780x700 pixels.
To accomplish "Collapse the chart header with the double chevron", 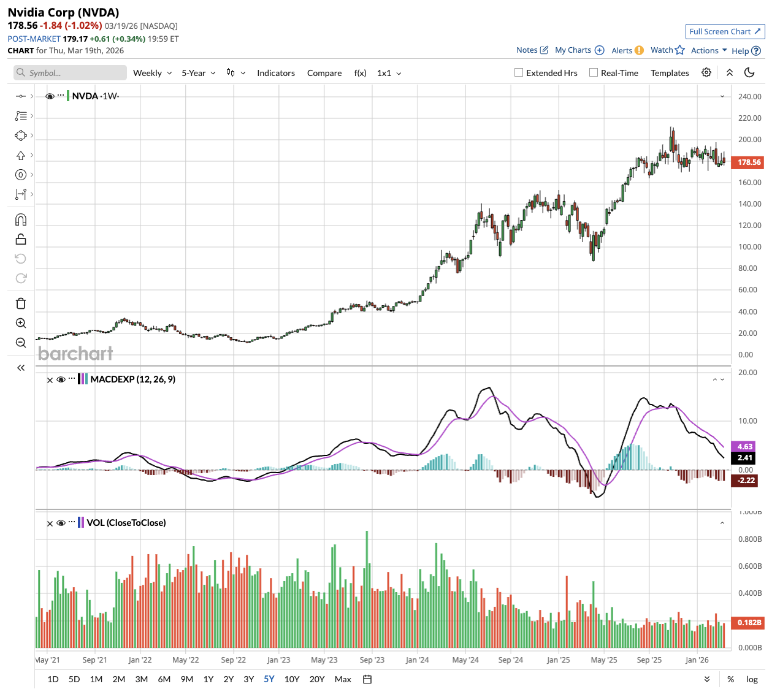I will point(730,72).
